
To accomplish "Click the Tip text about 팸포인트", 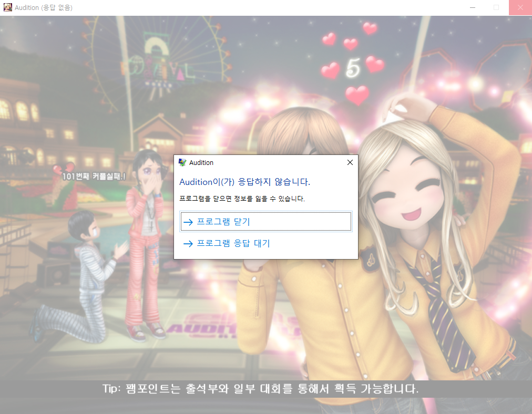I will [x=261, y=389].
